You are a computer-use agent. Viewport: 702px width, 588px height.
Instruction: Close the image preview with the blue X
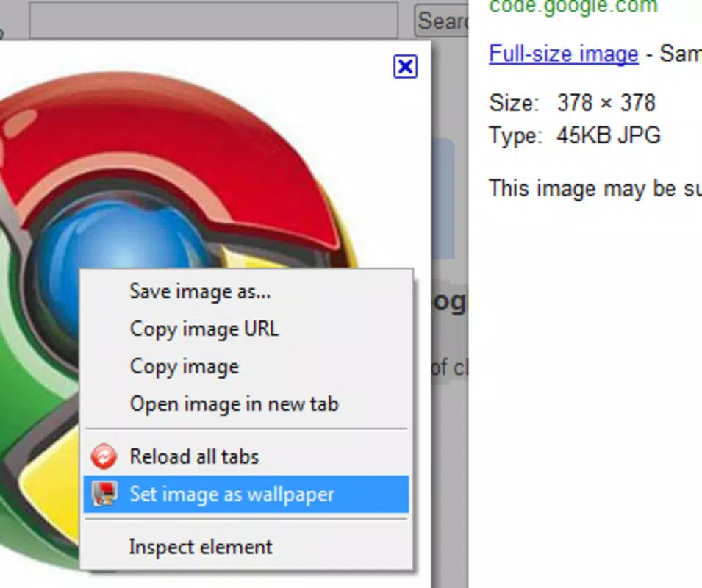click(x=405, y=67)
